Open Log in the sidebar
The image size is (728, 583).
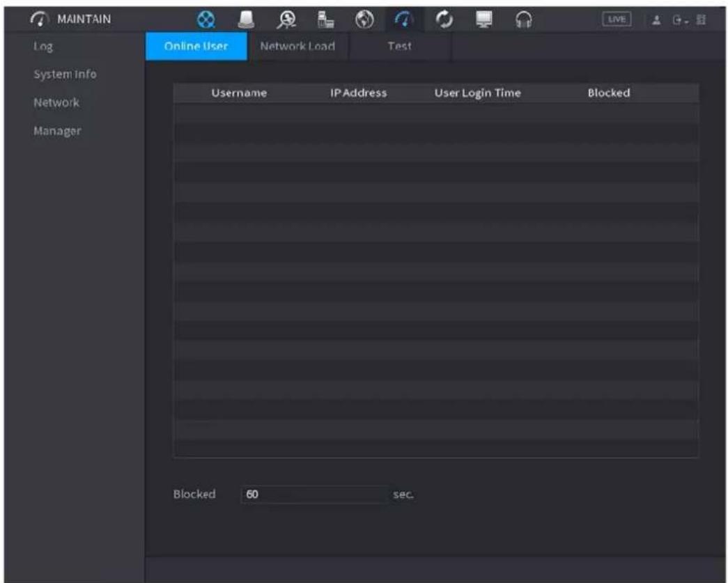click(x=43, y=47)
